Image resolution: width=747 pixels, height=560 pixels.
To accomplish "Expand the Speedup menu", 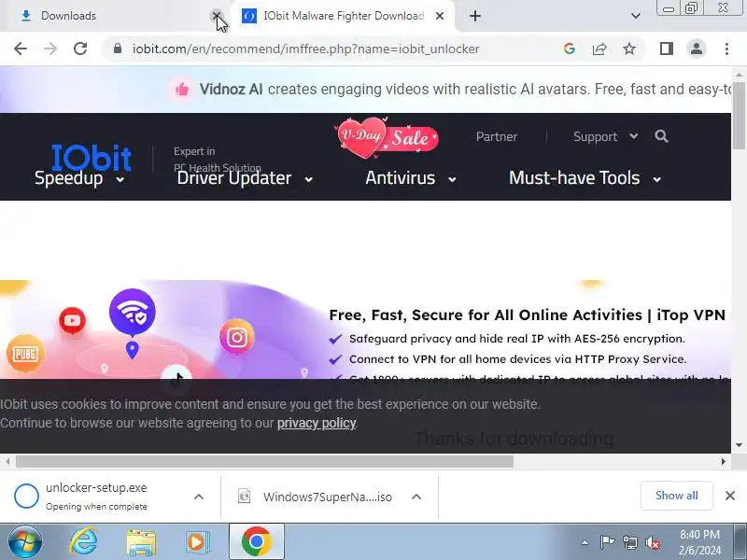I will [79, 178].
